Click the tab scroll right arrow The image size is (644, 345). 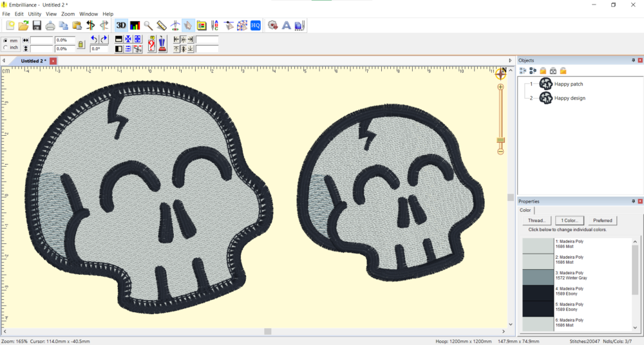coord(511,61)
